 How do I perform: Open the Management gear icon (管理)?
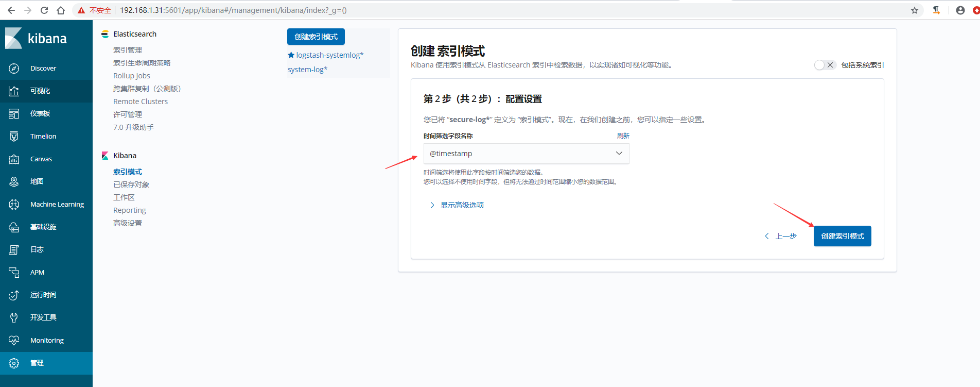coord(14,363)
